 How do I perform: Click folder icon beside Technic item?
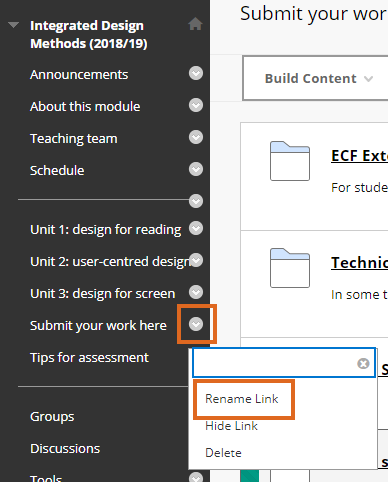click(290, 268)
